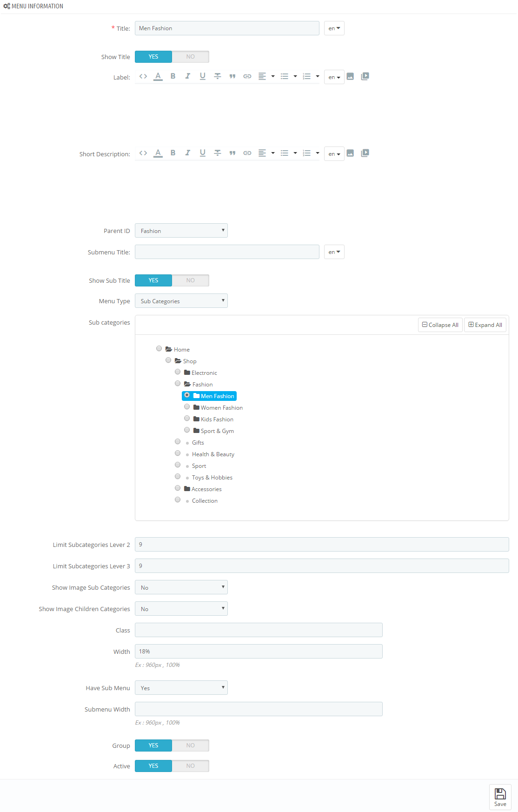Click the Width input field

[x=259, y=652]
